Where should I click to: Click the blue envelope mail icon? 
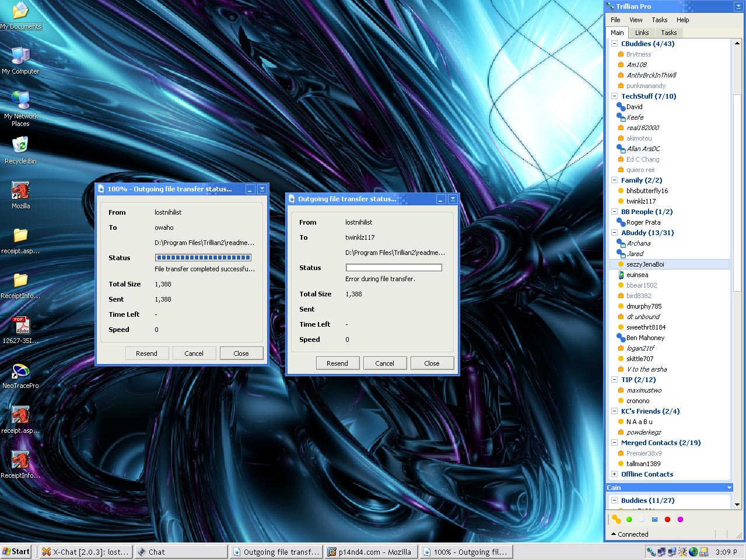point(654,519)
